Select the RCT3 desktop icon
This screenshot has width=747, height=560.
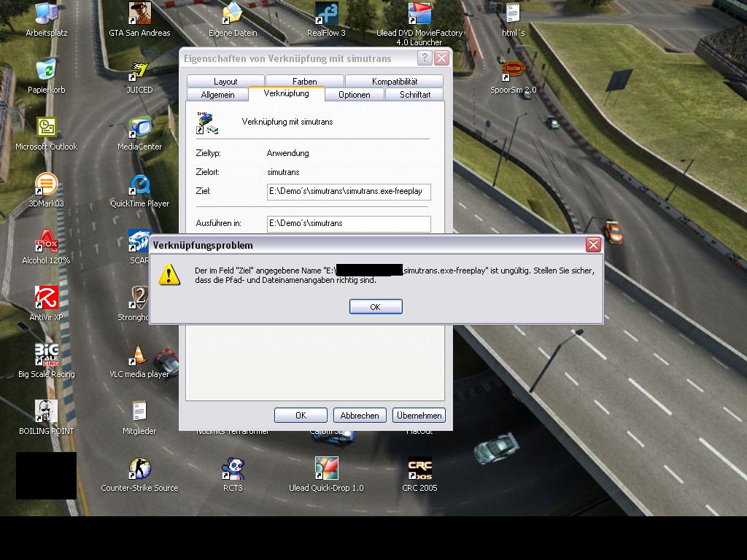(x=233, y=469)
